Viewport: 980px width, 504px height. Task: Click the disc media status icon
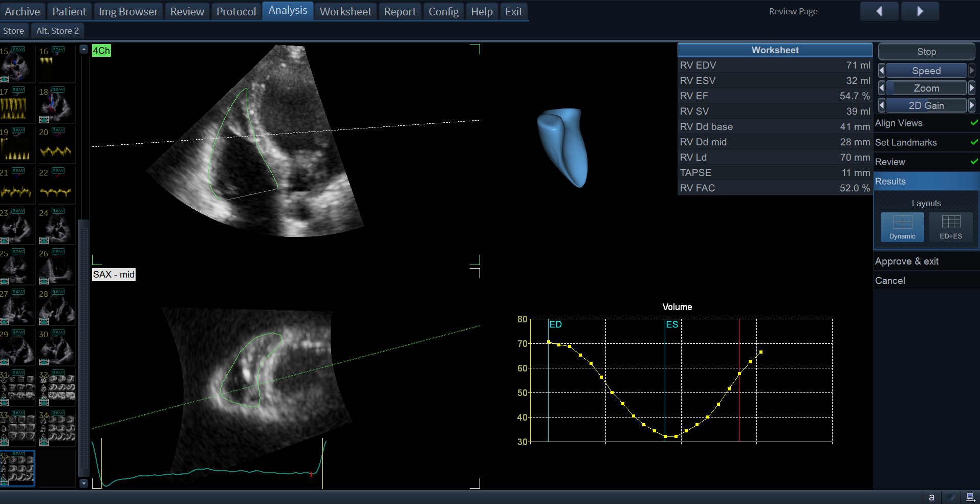pos(951,497)
